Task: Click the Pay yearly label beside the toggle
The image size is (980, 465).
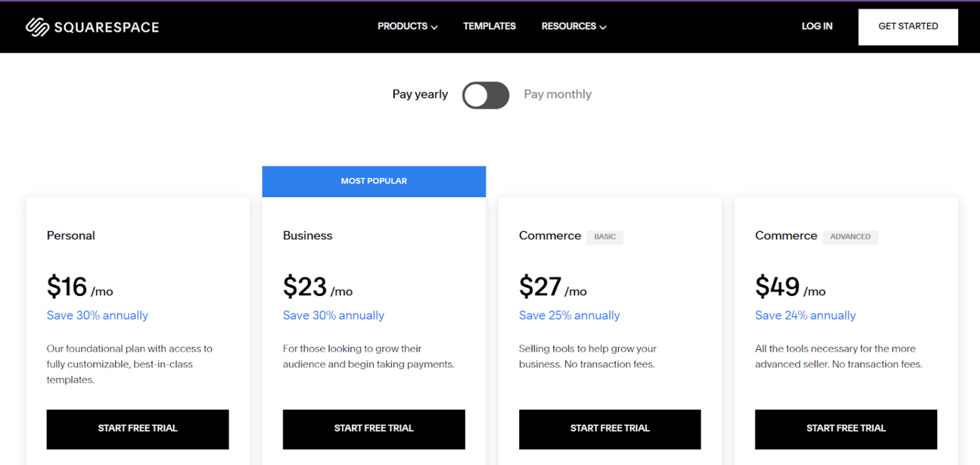Action: [419, 94]
